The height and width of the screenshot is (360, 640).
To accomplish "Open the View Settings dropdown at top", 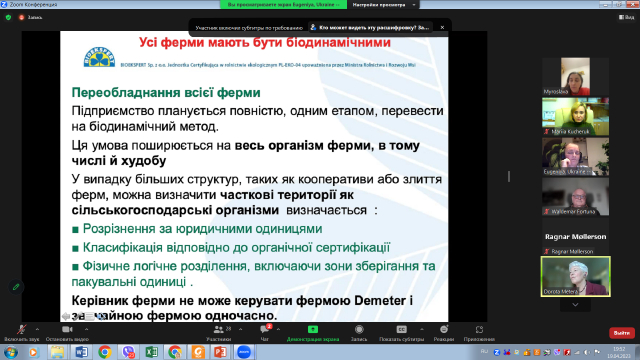I will coord(383,4).
